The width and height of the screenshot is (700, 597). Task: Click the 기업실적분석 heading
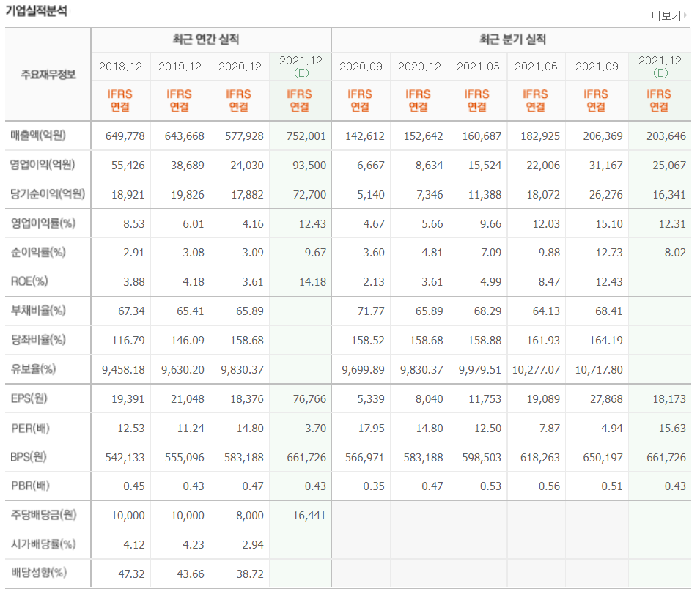36,11
